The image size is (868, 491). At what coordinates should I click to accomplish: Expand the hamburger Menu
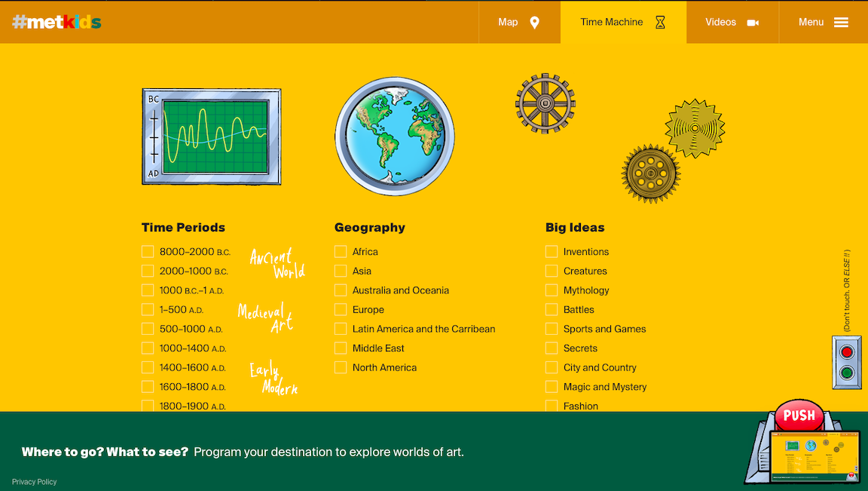coord(823,22)
